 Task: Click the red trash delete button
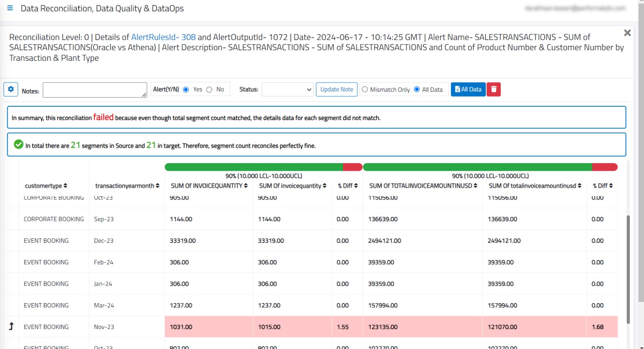pyautogui.click(x=493, y=89)
